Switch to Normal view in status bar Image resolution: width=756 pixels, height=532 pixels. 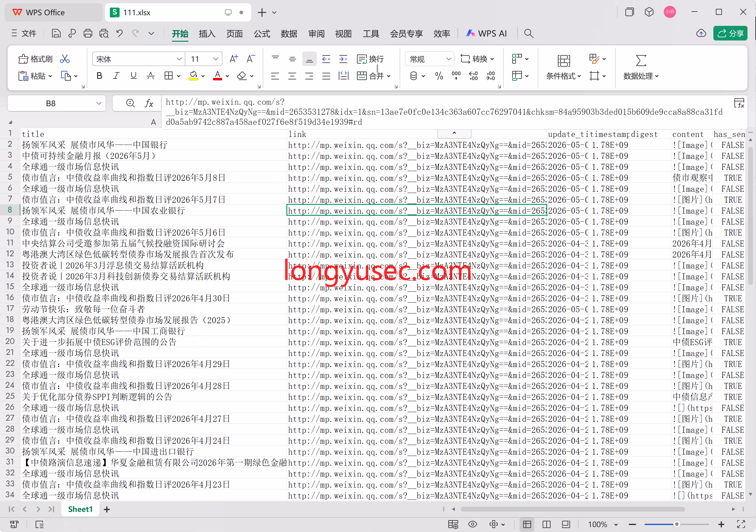pyautogui.click(x=527, y=524)
